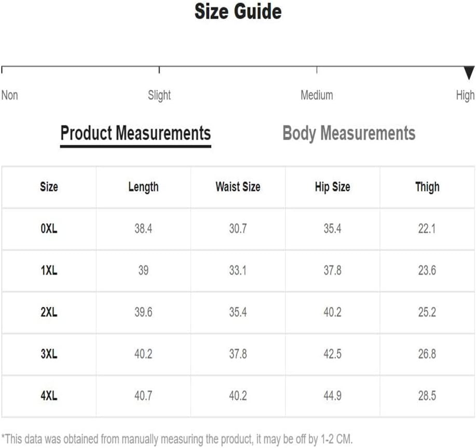
Task: Select the Product Measurements tab
Action: pyautogui.click(x=135, y=133)
